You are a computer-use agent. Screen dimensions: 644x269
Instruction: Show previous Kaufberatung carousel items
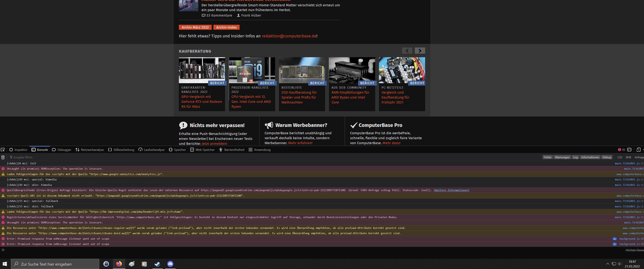[407, 51]
